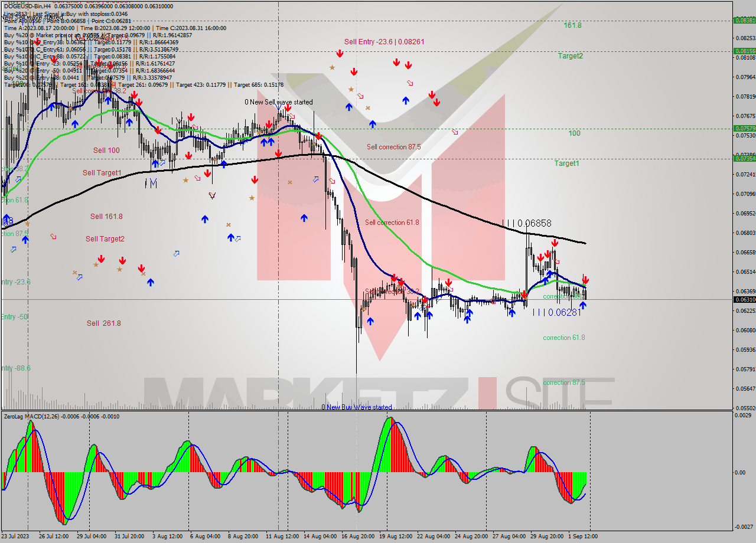Select the '0 New Buy Wave started' label
The image size is (756, 543).
(x=357, y=407)
